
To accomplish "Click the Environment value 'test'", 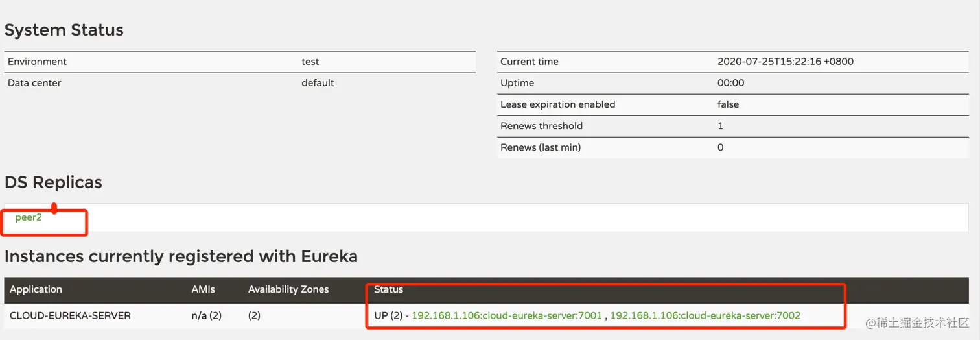I will click(x=310, y=62).
